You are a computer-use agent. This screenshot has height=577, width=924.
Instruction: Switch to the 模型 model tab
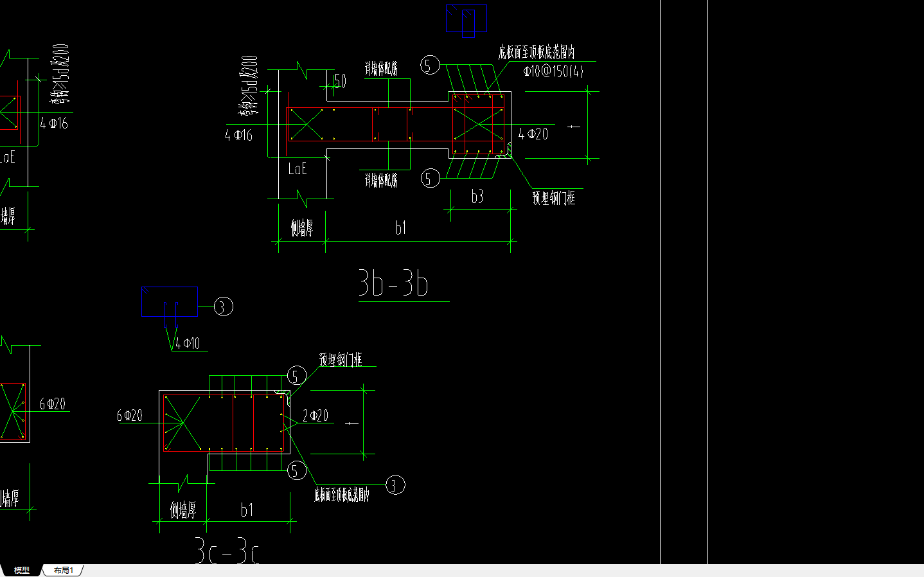[x=22, y=570]
